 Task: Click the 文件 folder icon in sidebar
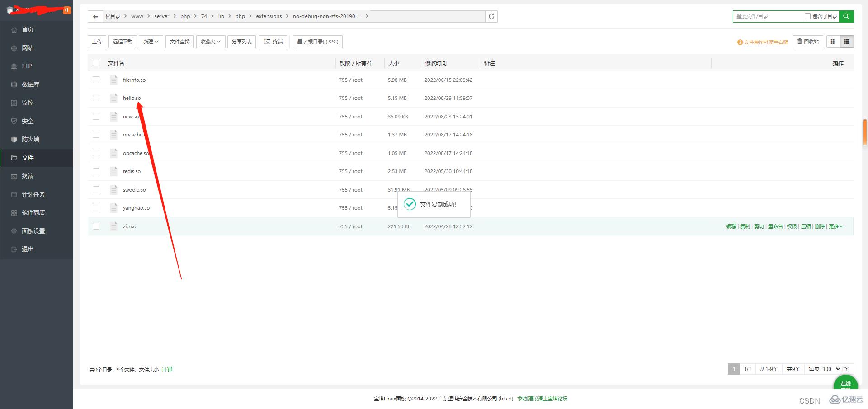14,158
